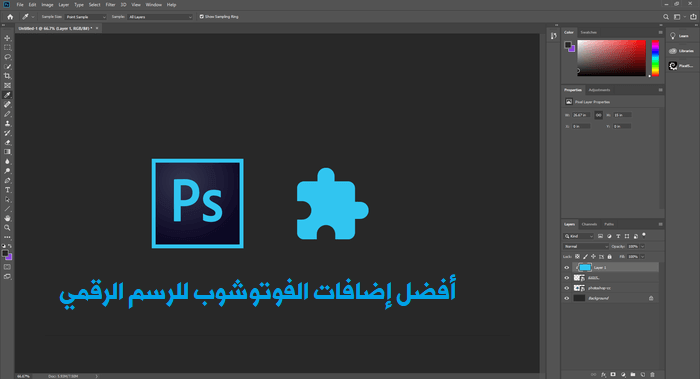Select the Gradient tool
700x379 pixels.
coord(7,152)
